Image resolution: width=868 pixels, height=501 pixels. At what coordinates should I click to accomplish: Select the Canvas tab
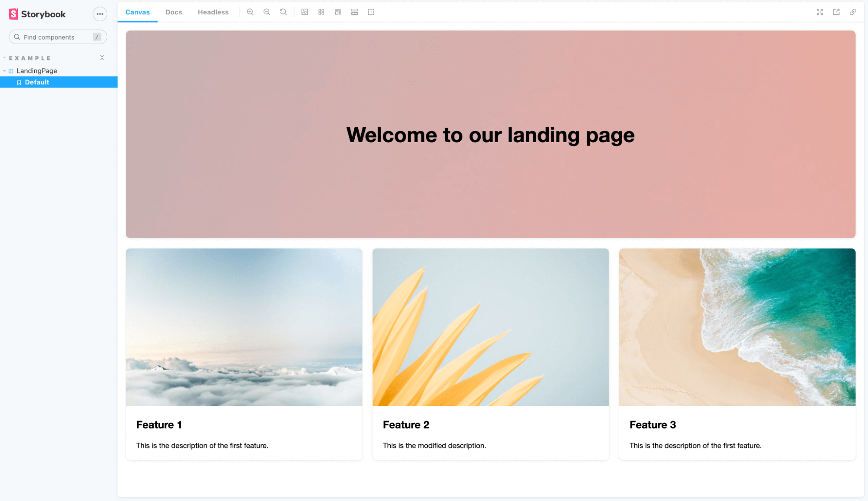tap(138, 12)
